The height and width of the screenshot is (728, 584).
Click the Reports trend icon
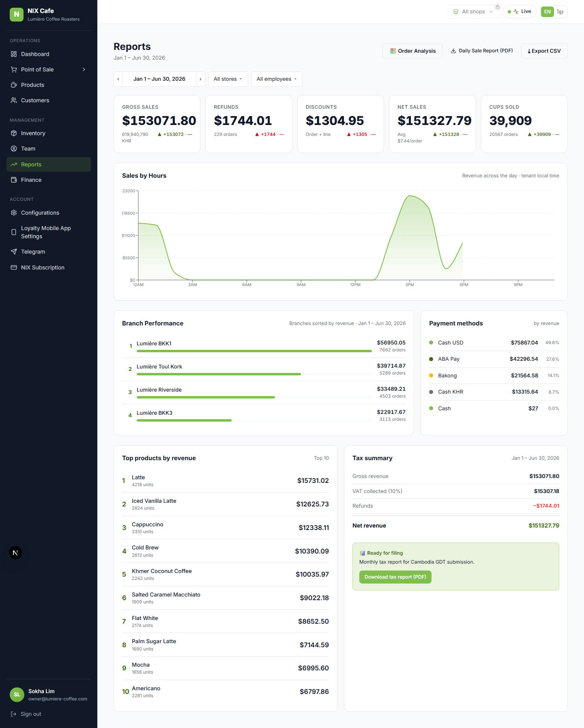tap(14, 164)
